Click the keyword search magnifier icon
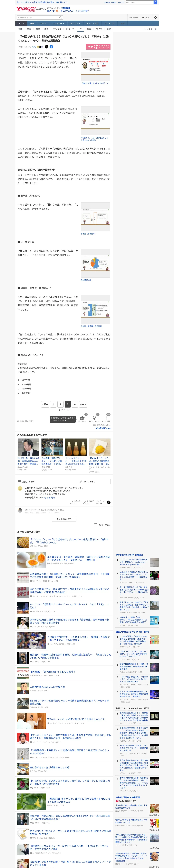 click(x=60, y=18)
